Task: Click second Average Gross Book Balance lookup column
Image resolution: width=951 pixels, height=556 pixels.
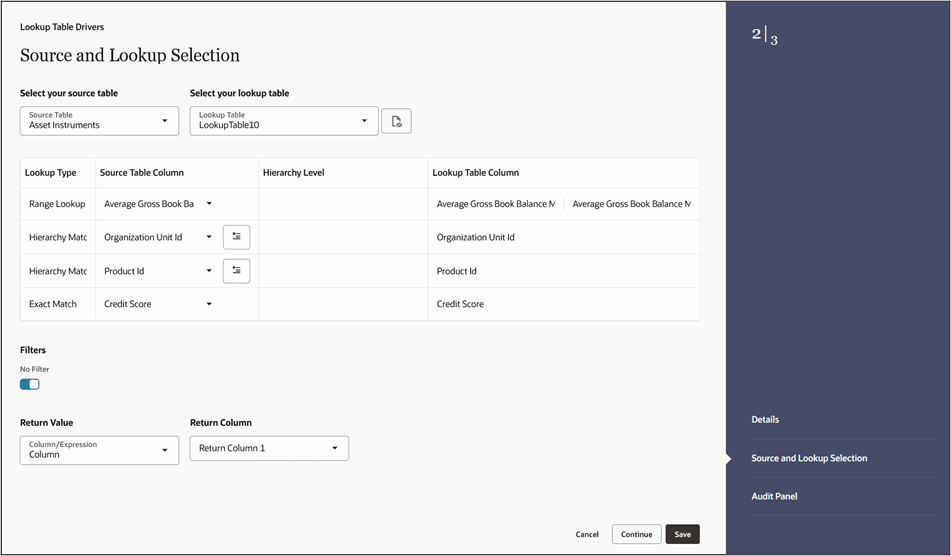Action: [631, 204]
